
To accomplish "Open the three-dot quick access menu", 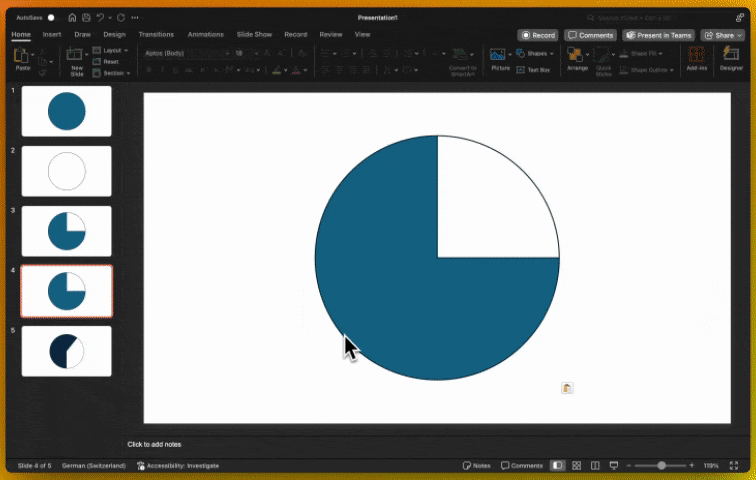I will coord(135,18).
